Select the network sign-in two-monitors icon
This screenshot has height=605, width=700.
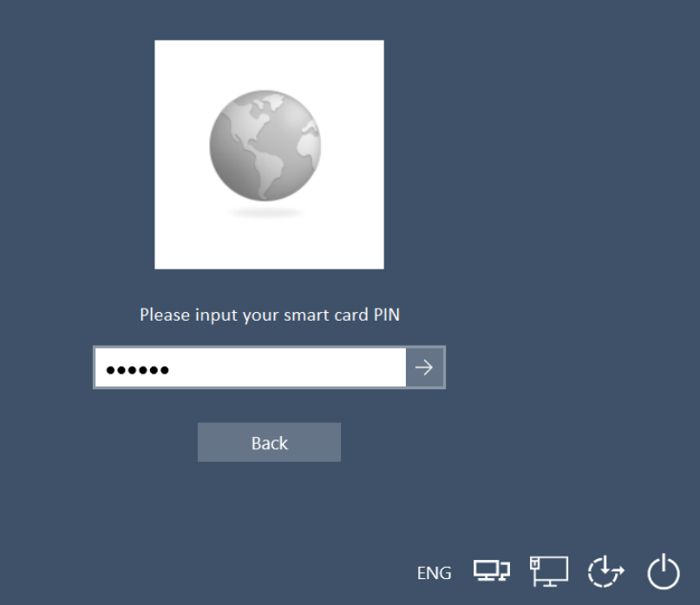point(492,571)
